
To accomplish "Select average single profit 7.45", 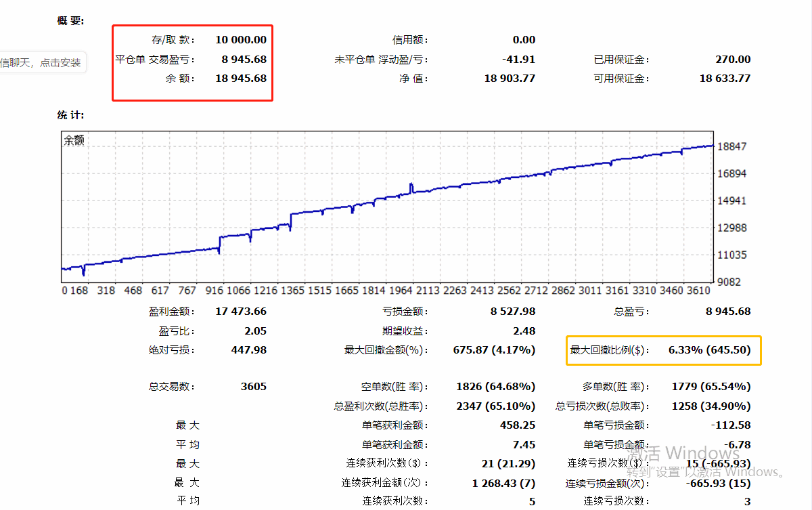I will pos(524,445).
